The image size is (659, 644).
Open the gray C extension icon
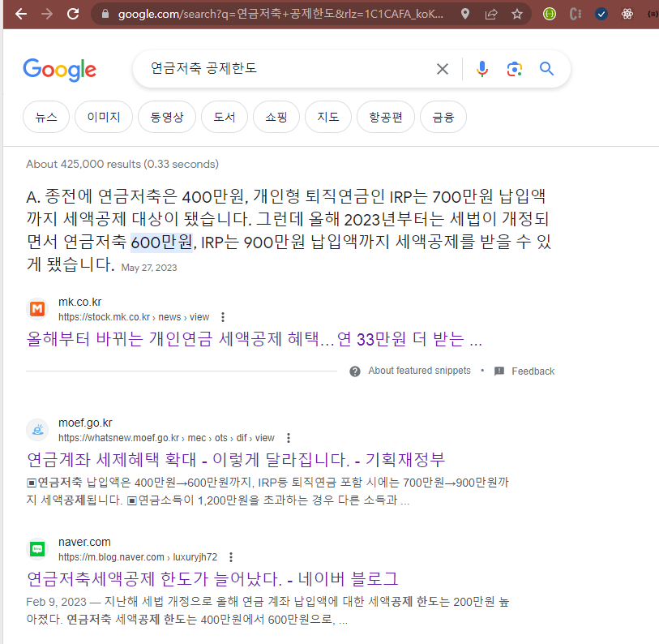pyautogui.click(x=576, y=14)
